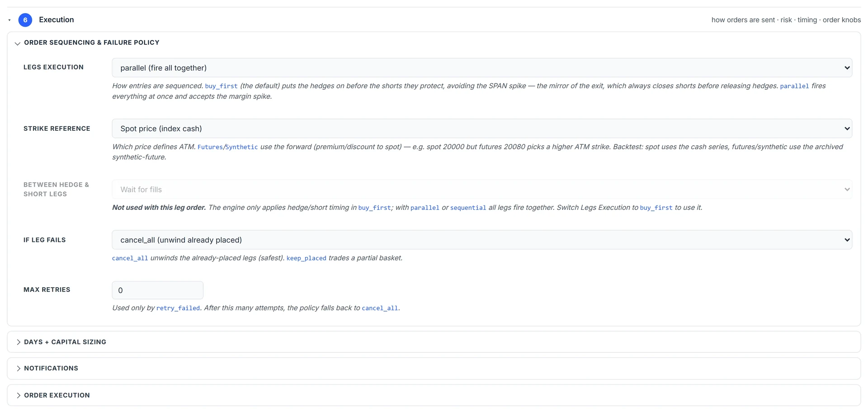
Task: Click retry_failed code in Max Retries help
Action: click(178, 308)
